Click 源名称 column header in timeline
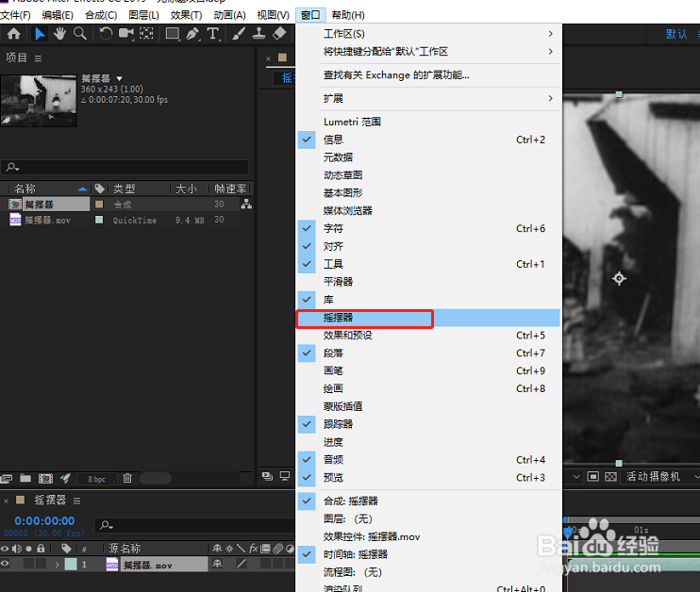 coord(125,549)
